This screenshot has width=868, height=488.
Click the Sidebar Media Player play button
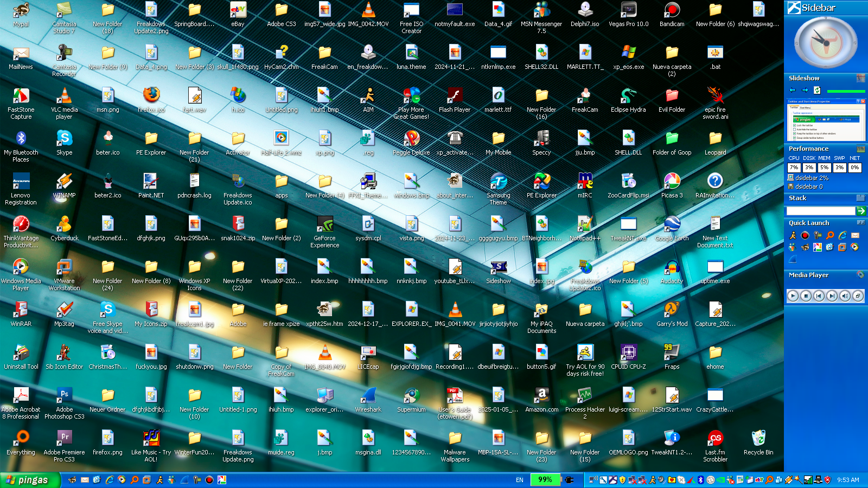coord(793,296)
